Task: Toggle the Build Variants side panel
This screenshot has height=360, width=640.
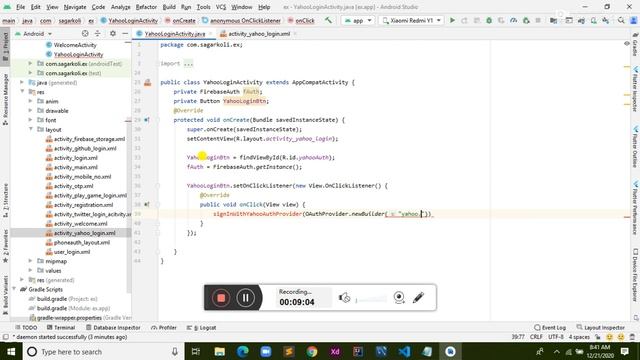Action: tap(5, 295)
